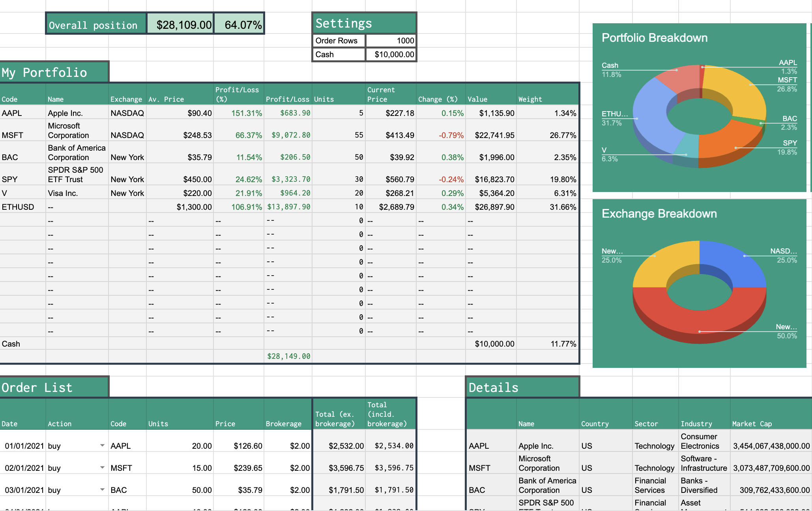
Task: Click the Overall position $28,109.00 cell
Action: 180,24
